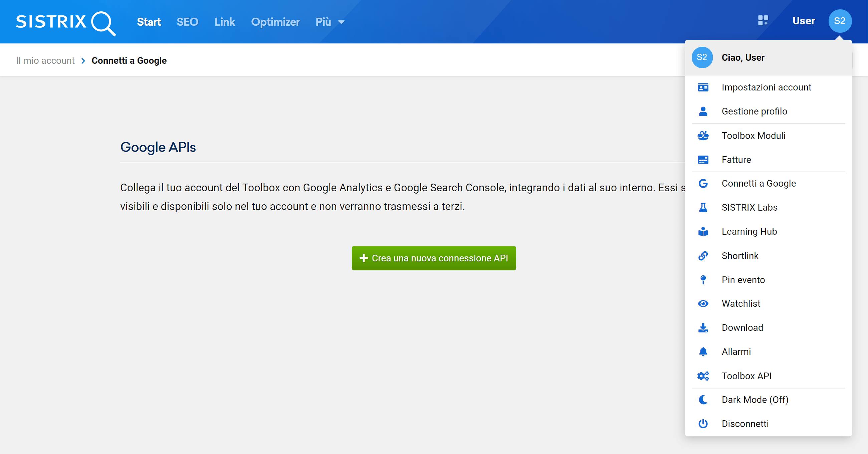Choose Connetti a Google in menu
This screenshot has height=454, width=868.
click(768, 184)
